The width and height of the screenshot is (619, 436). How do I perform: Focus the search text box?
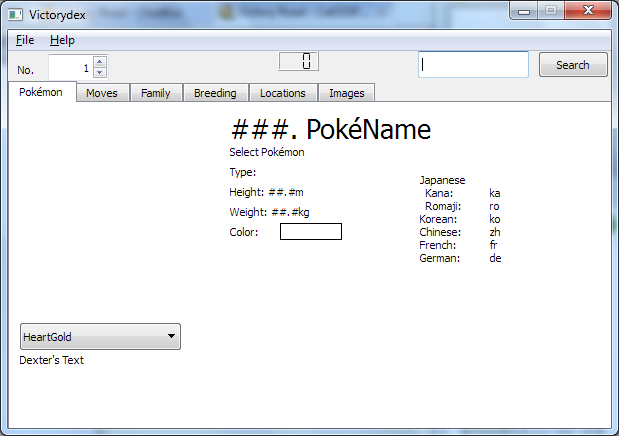coord(473,65)
